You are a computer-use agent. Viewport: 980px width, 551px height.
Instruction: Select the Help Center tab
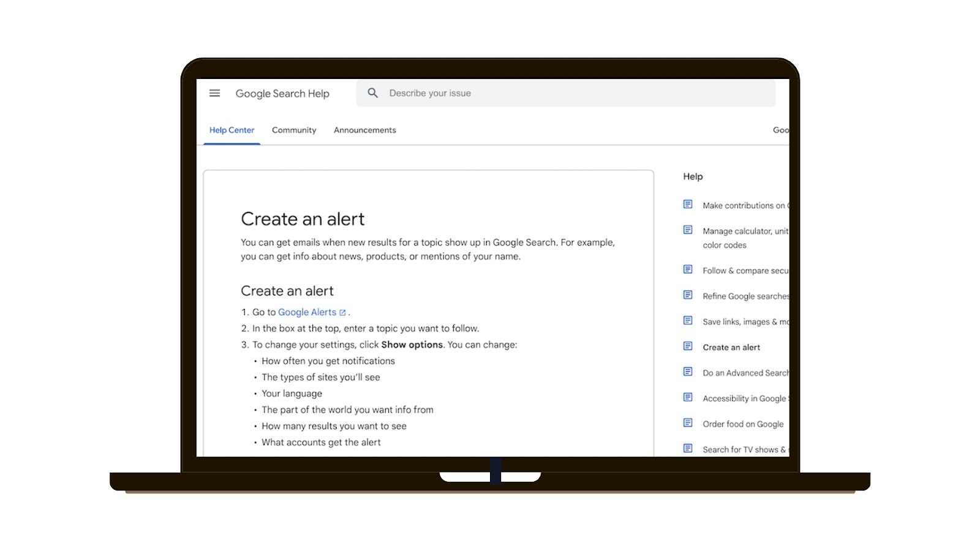click(232, 130)
